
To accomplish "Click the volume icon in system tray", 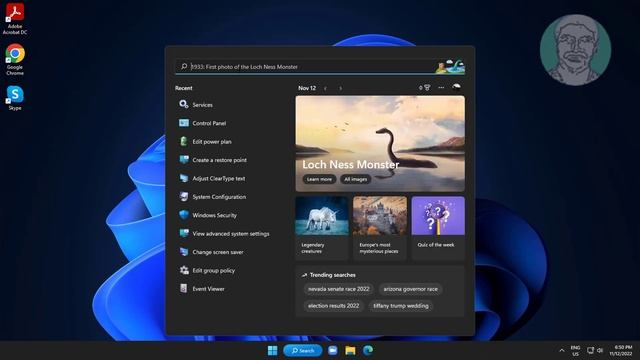I will point(600,350).
